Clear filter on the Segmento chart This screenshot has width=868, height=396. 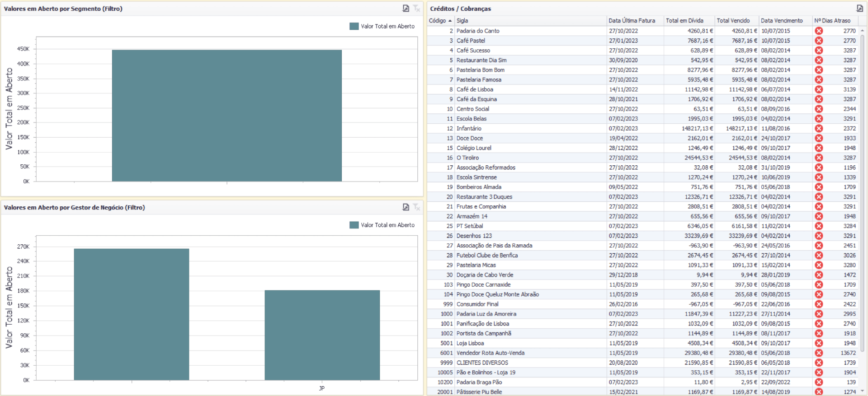pos(416,8)
